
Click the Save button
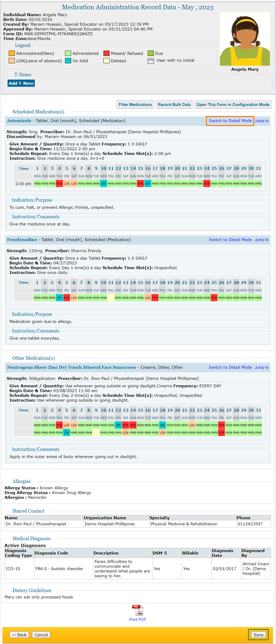pyautogui.click(x=258, y=635)
